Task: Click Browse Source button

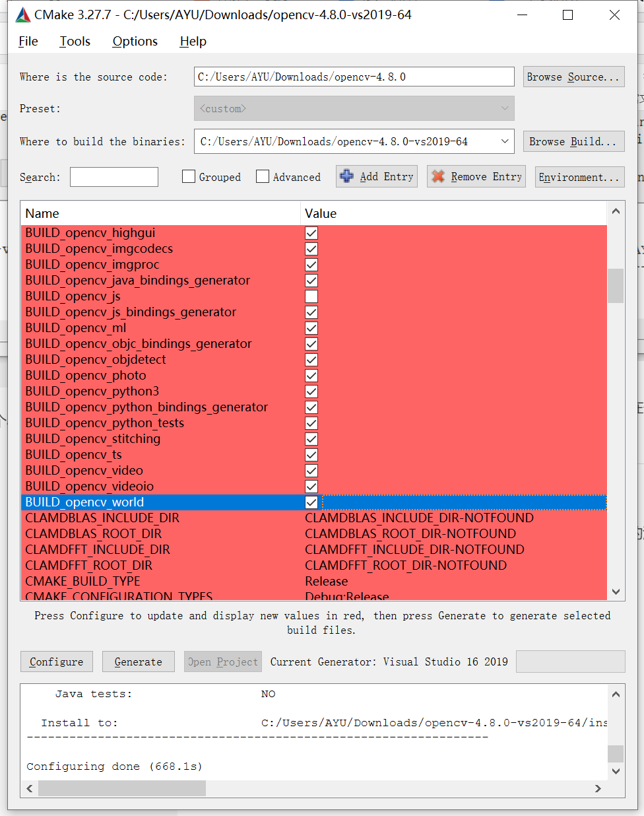Action: [x=573, y=77]
